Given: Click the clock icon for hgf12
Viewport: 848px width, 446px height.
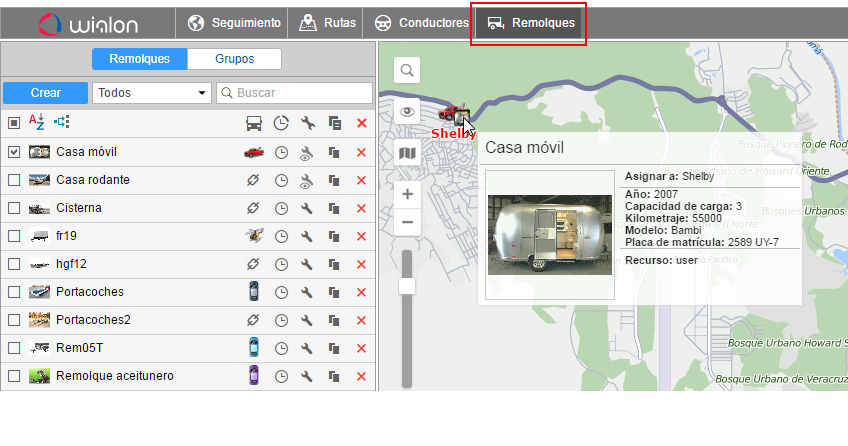Looking at the screenshot, I should tap(281, 264).
